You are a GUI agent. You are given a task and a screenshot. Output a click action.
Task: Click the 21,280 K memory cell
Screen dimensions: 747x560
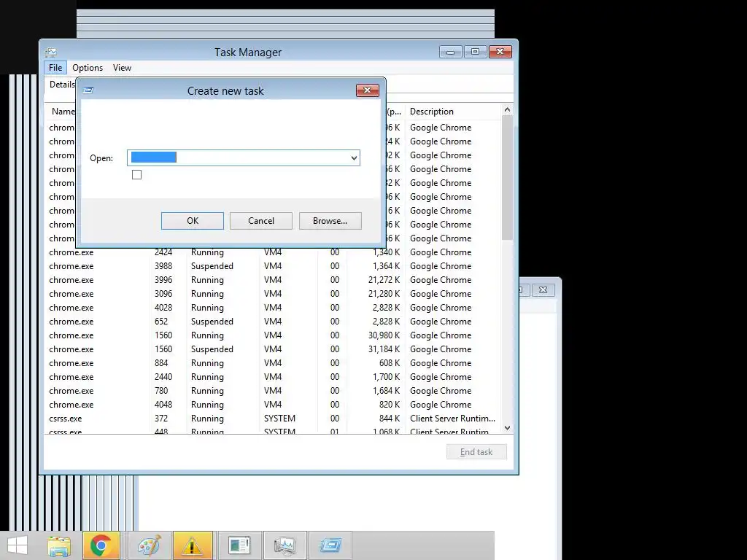[384, 294]
